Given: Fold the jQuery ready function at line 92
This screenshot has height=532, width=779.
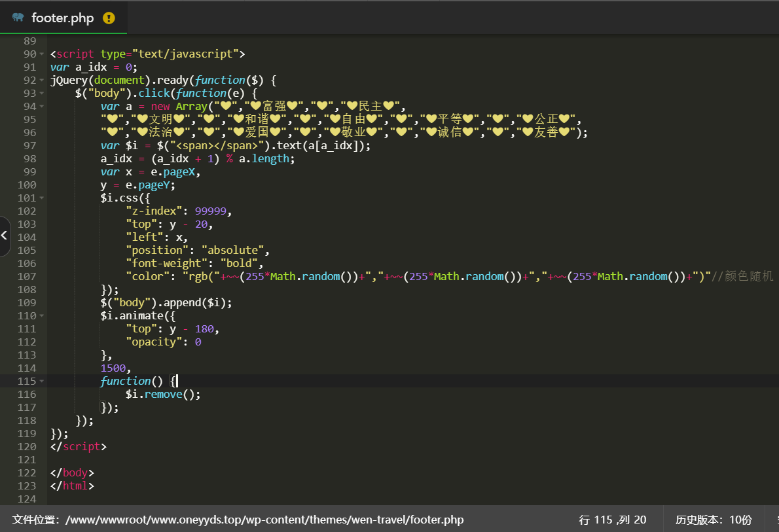Looking at the screenshot, I should (42, 80).
